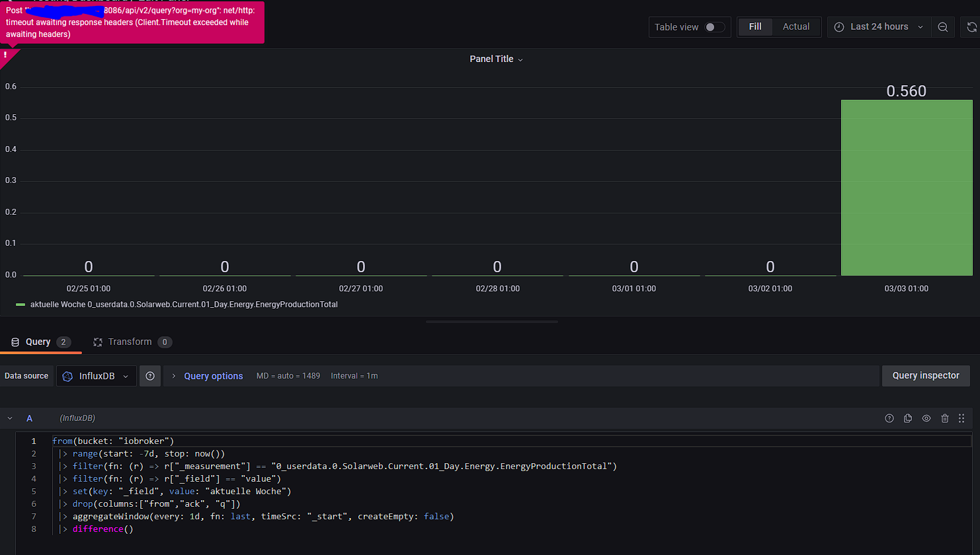Open the InfluxDB data source dropdown

pos(97,376)
